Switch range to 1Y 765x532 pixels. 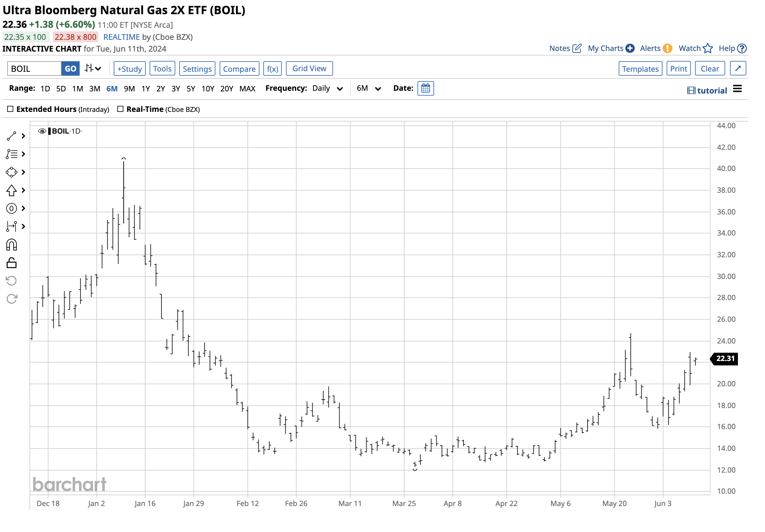(x=146, y=88)
